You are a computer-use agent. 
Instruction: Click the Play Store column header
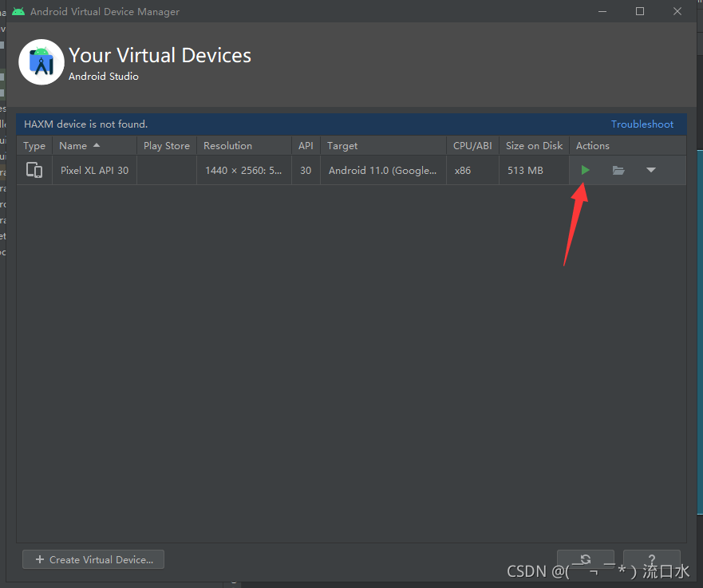point(167,146)
